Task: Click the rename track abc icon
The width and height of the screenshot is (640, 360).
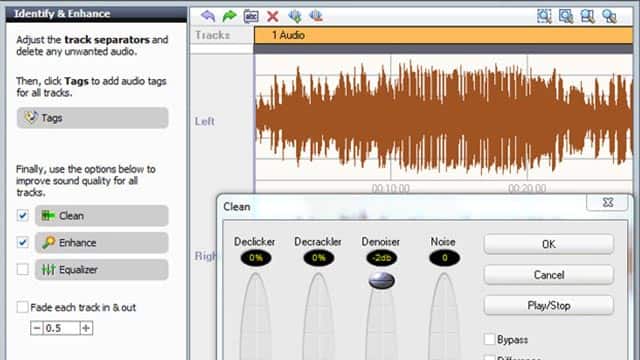Action: tap(251, 16)
